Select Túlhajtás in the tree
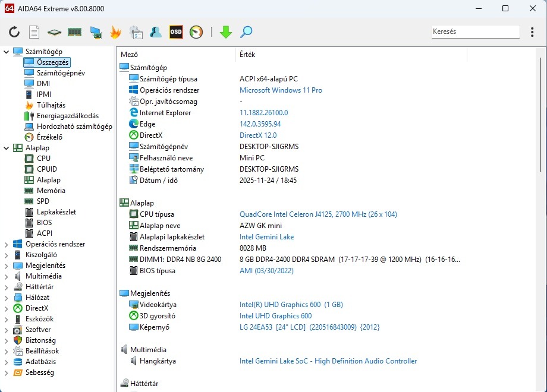 tap(45, 105)
